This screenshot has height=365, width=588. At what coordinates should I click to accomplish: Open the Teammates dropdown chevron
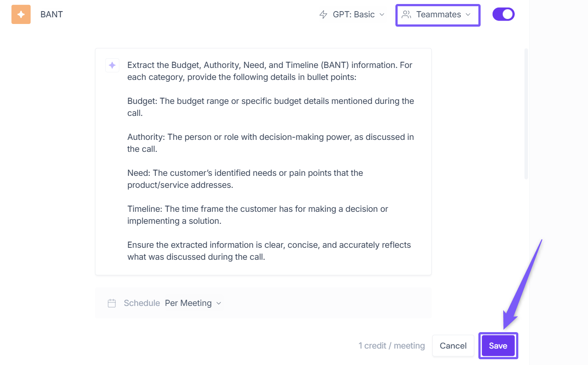(x=468, y=15)
